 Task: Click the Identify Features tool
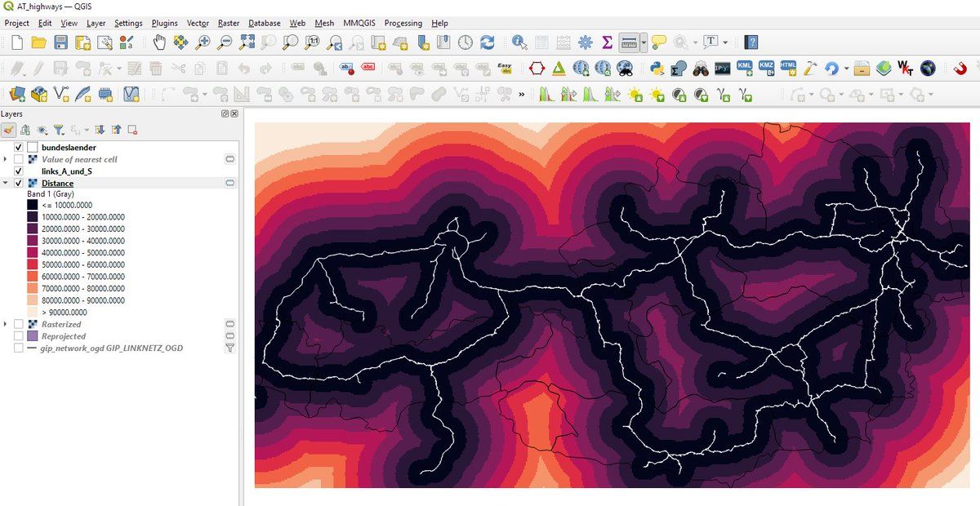[x=519, y=42]
